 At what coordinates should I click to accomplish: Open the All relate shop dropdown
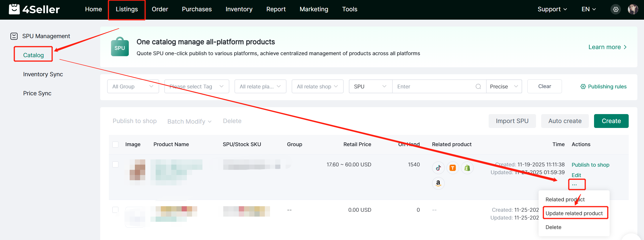(317, 87)
